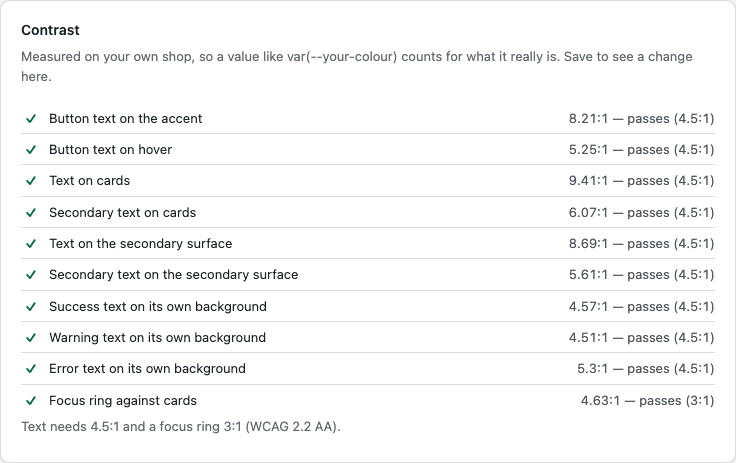Viewport: 736px width, 463px height.
Task: Click the WCAG 2.2 AA footnote text
Action: tap(181, 427)
